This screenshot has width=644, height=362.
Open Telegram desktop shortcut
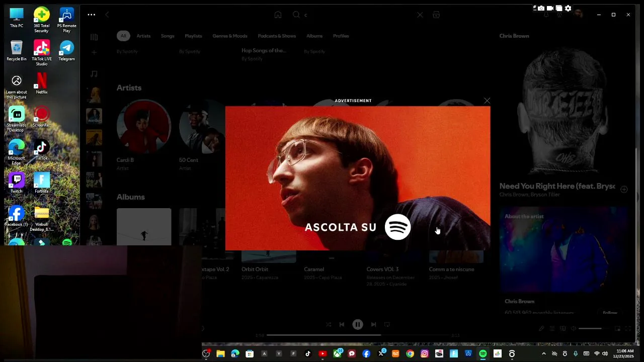66,51
